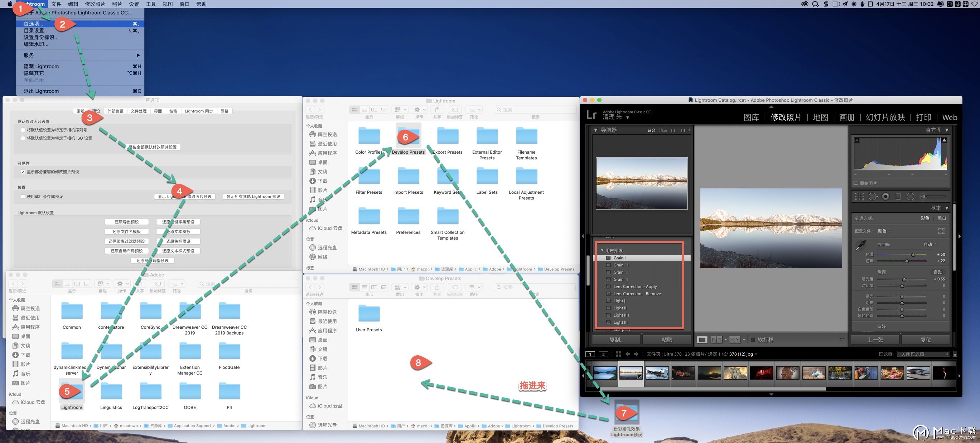This screenshot has height=443, width=980.
Task: Select the red eye correction tool
Action: tap(886, 196)
